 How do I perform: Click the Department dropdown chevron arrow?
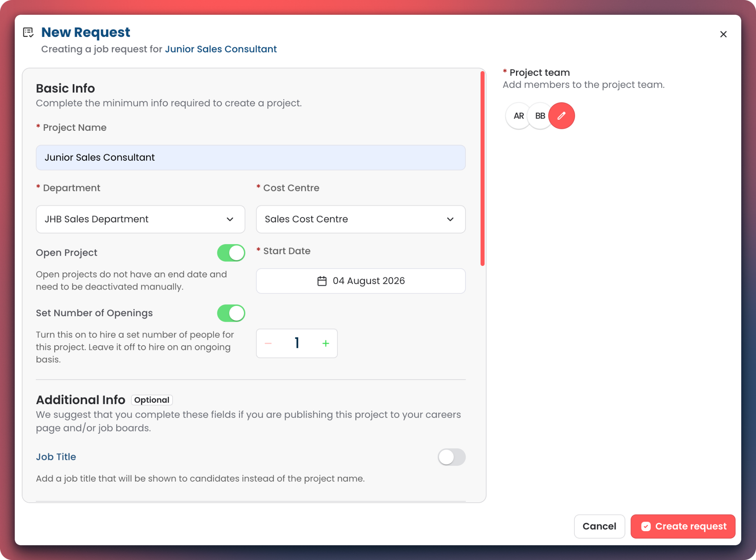[x=230, y=219]
